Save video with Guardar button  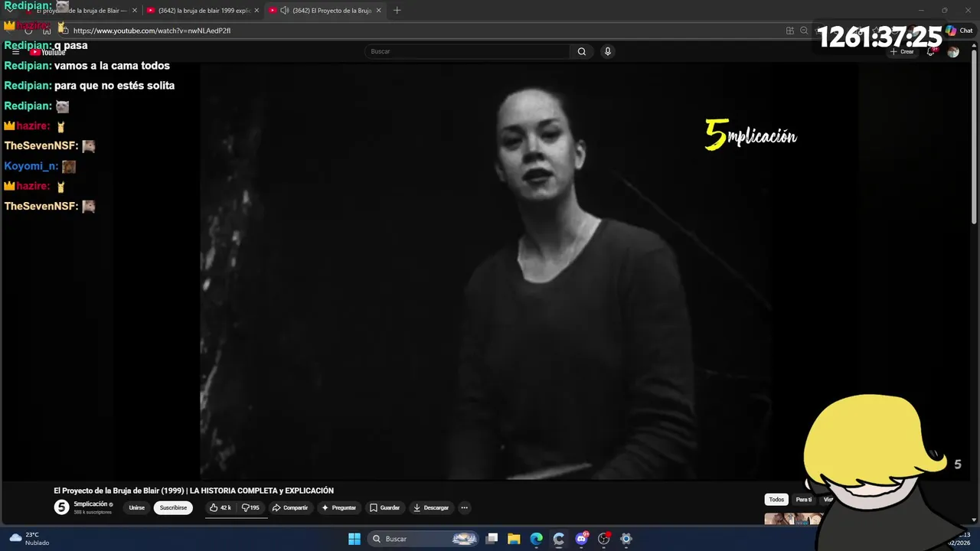pyautogui.click(x=384, y=507)
